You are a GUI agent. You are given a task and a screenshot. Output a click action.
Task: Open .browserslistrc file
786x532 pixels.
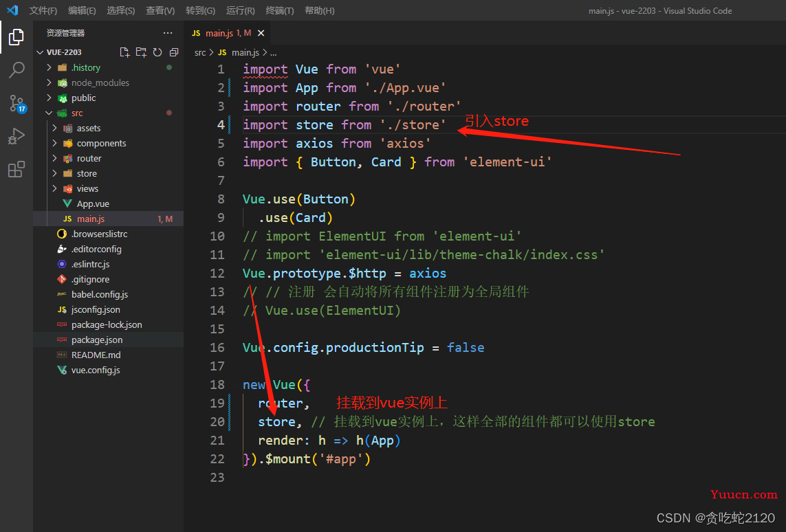pos(108,234)
